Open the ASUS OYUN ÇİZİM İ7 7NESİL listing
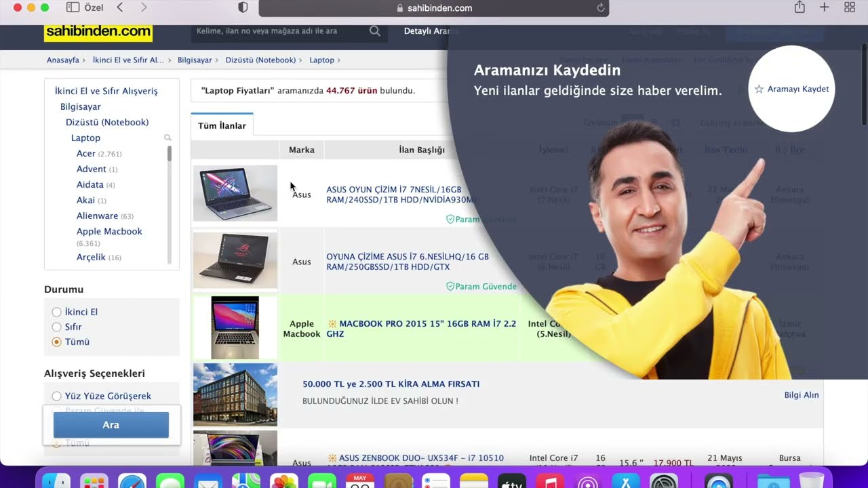Image resolution: width=868 pixels, height=488 pixels. 401,195
